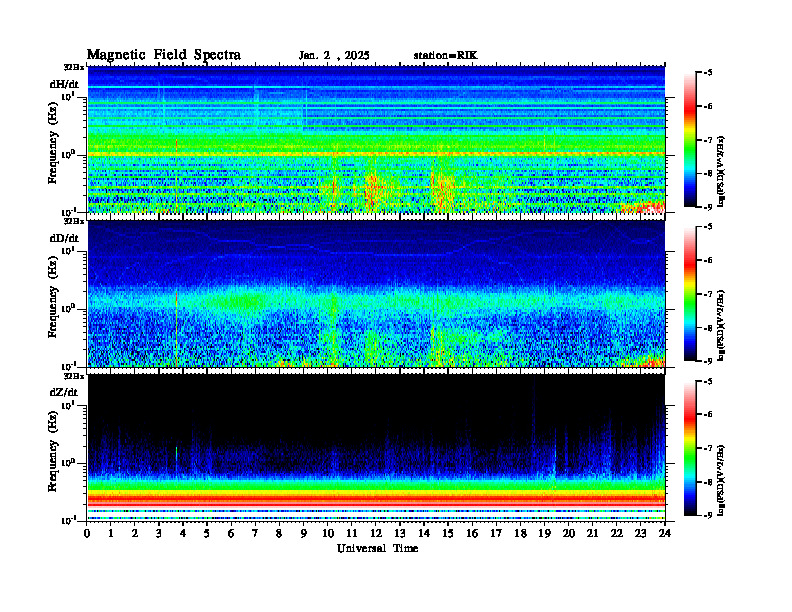Click the hour tick label "24" on time axis
The height and width of the screenshot is (612, 792).
[665, 534]
